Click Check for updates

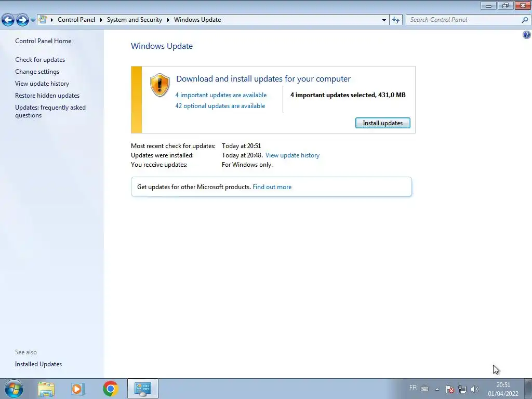click(40, 59)
